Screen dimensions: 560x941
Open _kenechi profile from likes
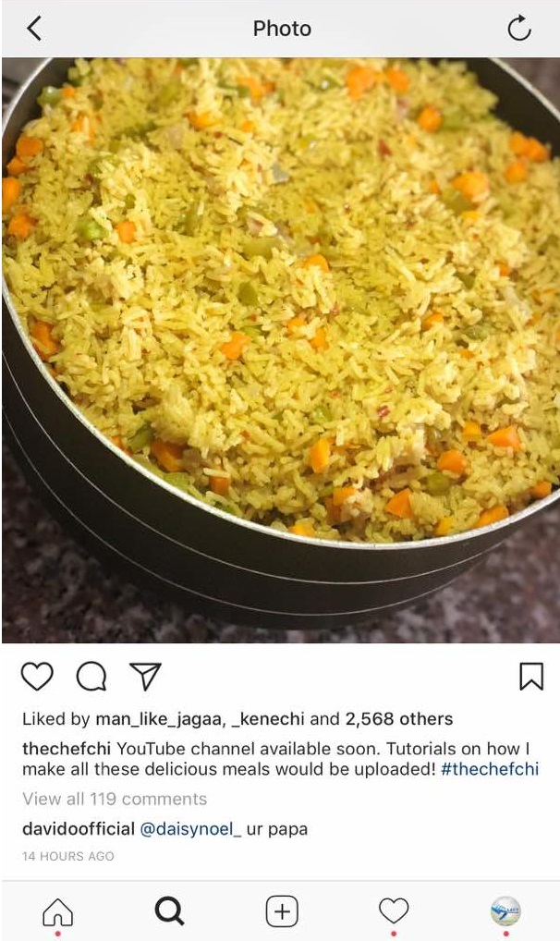pos(268,719)
